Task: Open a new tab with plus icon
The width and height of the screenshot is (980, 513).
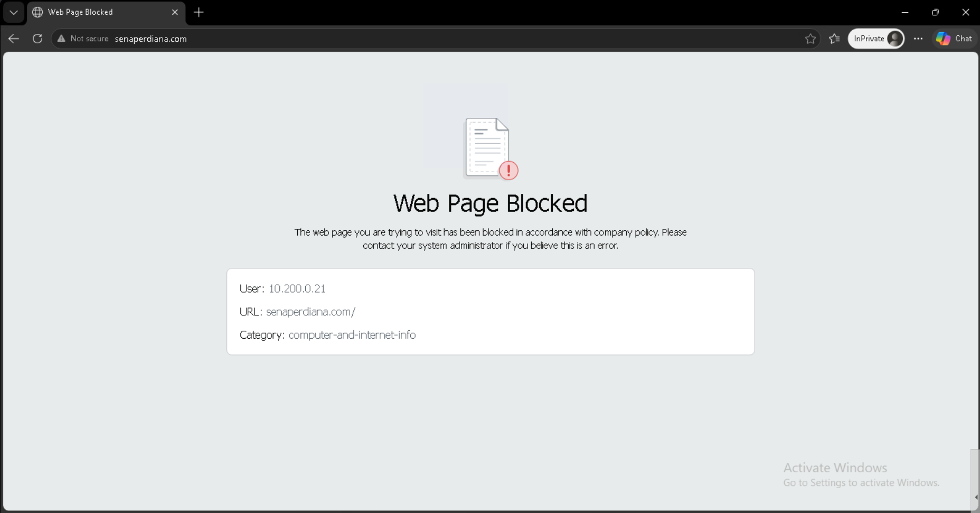Action: click(x=199, y=12)
